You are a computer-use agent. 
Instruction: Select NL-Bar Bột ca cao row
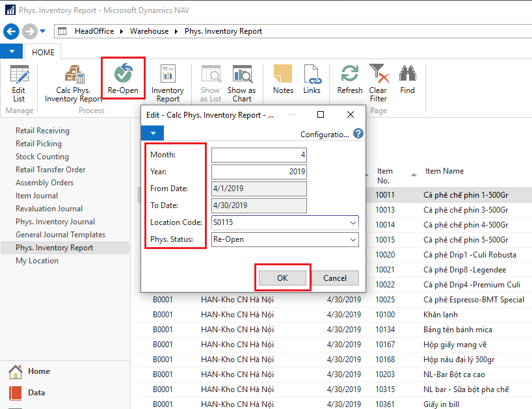334,375
